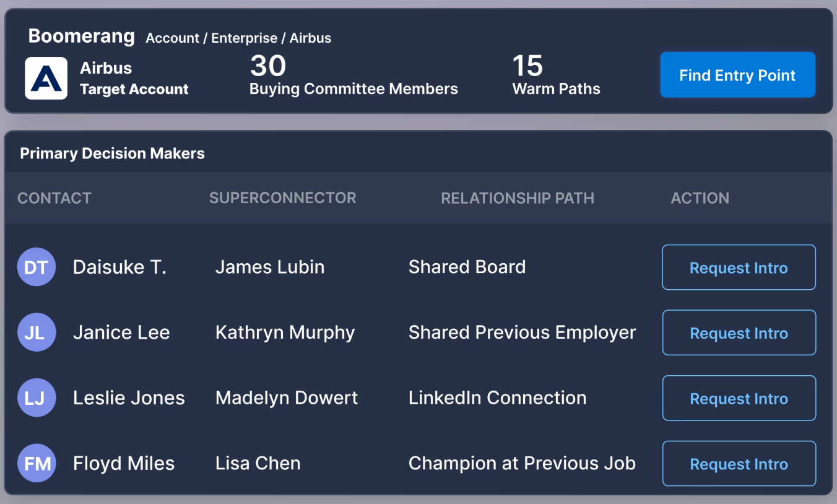Viewport: 837px width, 504px height.
Task: Request intro to Janice Lee
Action: (x=739, y=333)
